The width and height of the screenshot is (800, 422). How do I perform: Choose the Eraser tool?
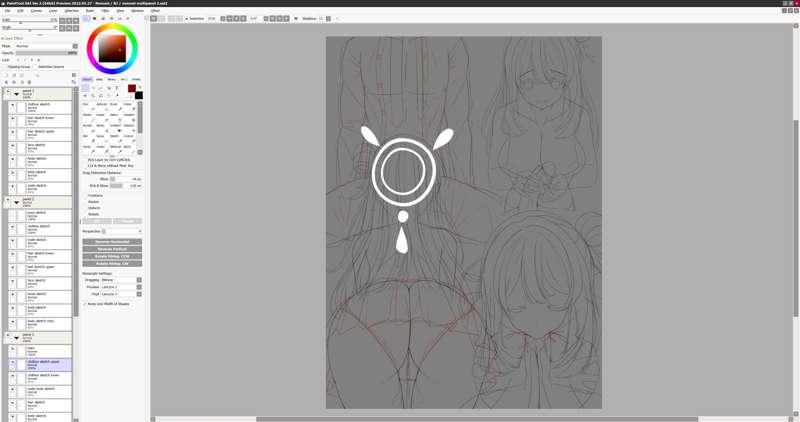[101, 117]
